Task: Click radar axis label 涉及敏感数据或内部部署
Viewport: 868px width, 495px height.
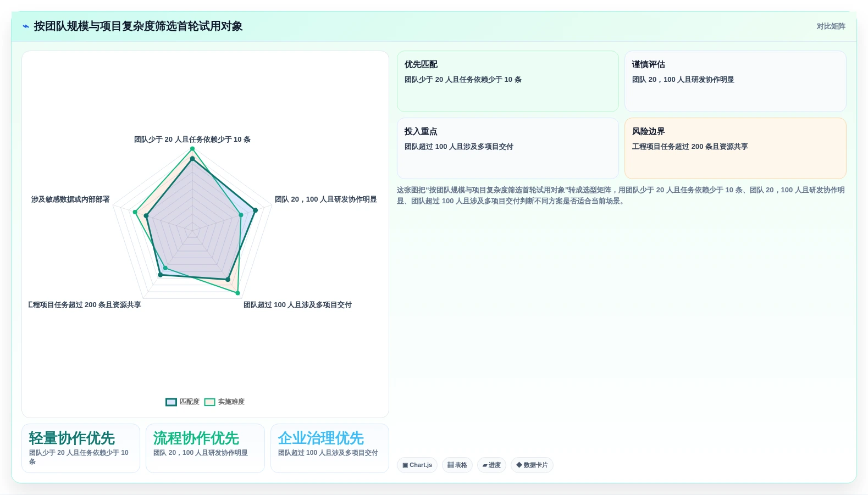Action: coord(70,199)
